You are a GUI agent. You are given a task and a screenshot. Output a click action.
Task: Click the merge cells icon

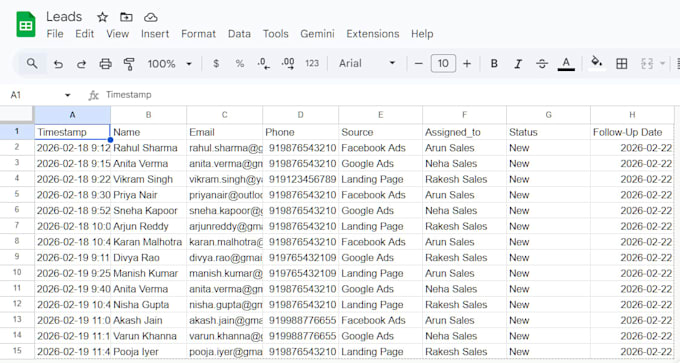pos(647,64)
